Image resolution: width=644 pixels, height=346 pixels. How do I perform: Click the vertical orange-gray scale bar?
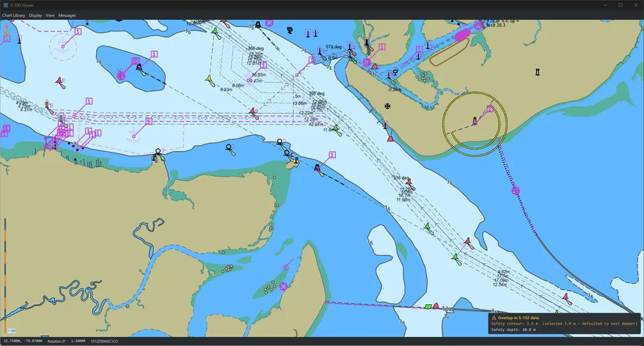[5, 275]
